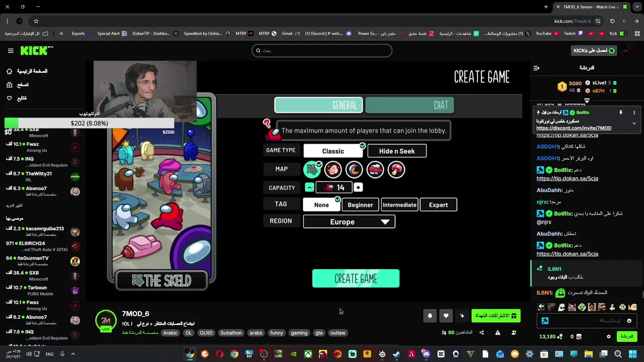The image size is (644, 362).
Task: Click the 7MOD_6 channel avatar
Action: [106, 321]
